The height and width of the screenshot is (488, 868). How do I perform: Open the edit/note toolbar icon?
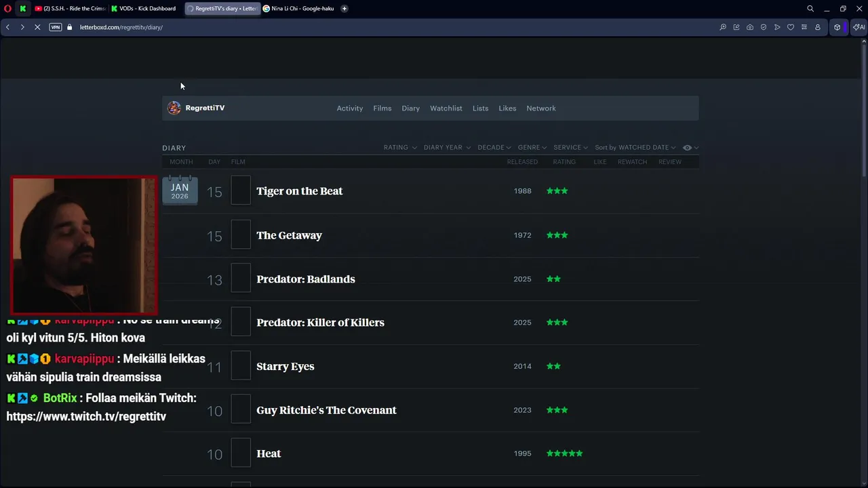pyautogui.click(x=736, y=27)
